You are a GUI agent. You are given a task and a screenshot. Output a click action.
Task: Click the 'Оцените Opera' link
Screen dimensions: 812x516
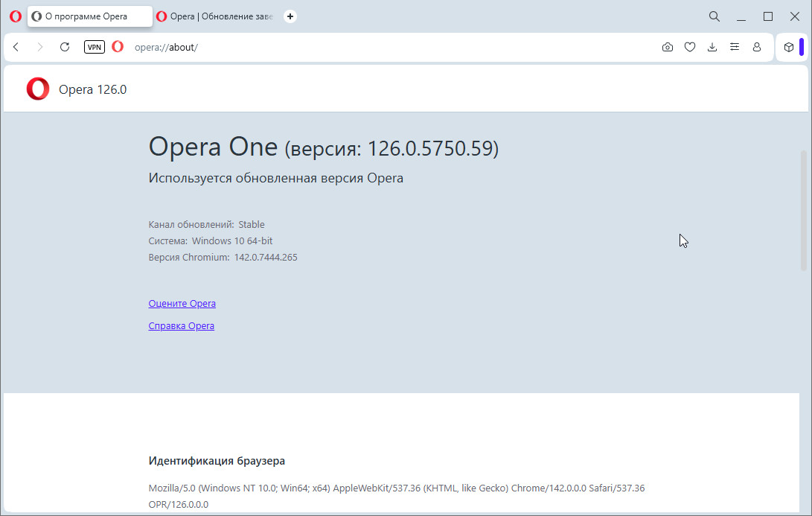tap(182, 304)
